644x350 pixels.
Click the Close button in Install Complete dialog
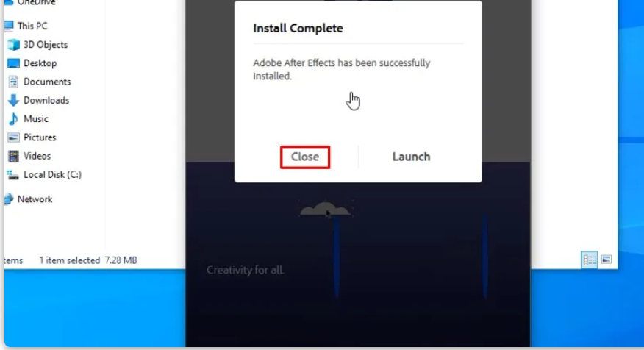pos(305,157)
